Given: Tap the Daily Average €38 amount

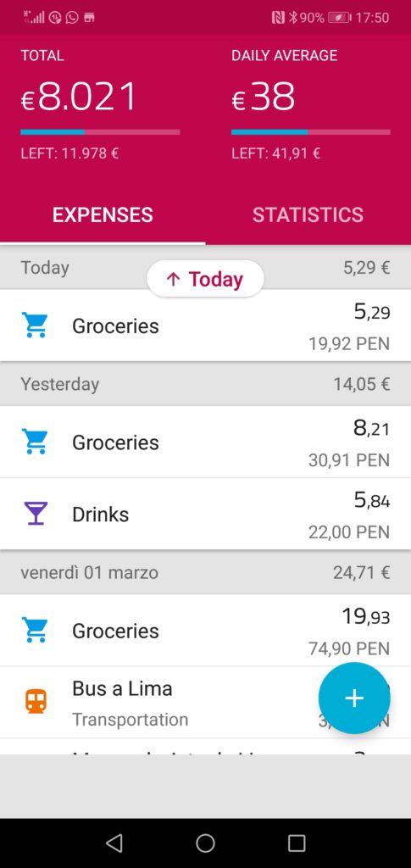Looking at the screenshot, I should click(x=264, y=97).
